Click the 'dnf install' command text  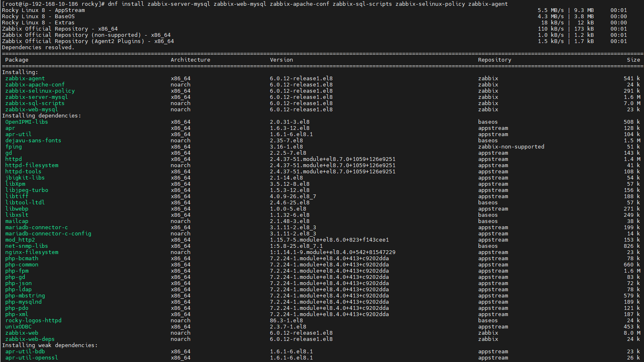(126, 4)
